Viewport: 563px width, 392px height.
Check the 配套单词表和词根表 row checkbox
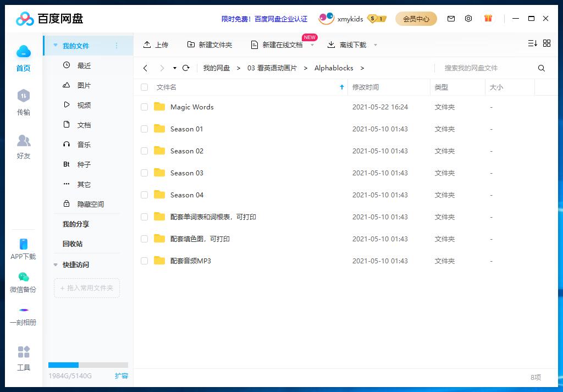tap(145, 217)
